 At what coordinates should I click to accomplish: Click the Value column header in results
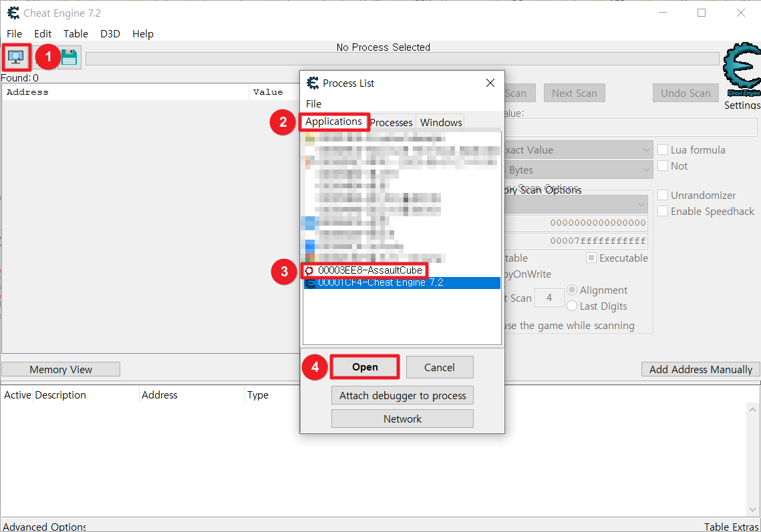[274, 92]
